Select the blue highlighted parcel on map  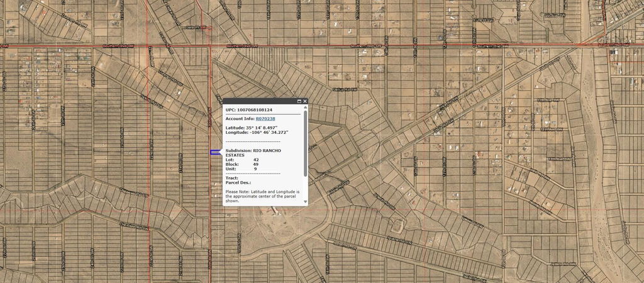(x=214, y=152)
